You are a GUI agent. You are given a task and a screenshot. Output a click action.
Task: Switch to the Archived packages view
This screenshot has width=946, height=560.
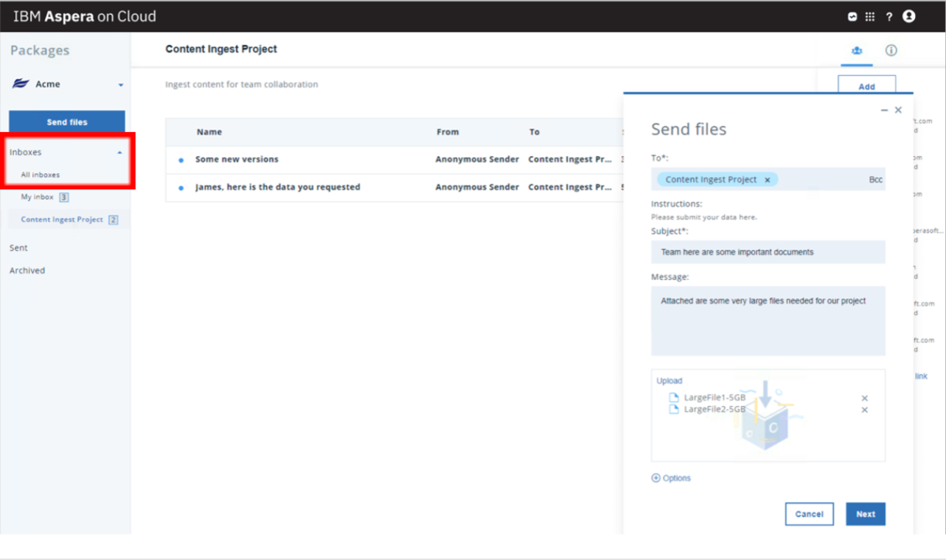pyautogui.click(x=27, y=270)
